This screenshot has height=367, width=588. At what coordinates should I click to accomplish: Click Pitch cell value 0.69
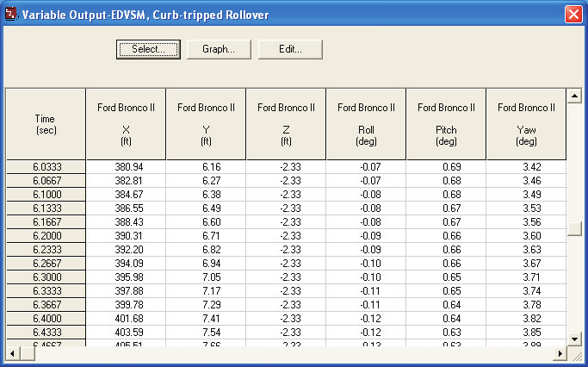click(x=446, y=166)
